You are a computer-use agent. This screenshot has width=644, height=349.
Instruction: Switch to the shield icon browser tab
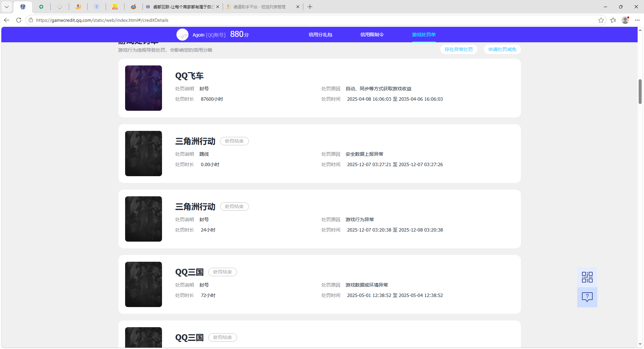coord(23,7)
